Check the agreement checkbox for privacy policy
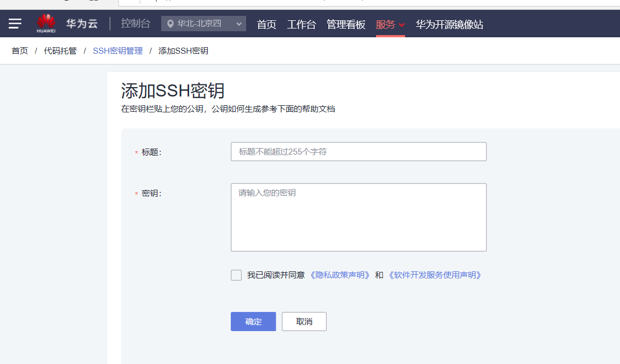Image resolution: width=620 pixels, height=364 pixels. (236, 275)
